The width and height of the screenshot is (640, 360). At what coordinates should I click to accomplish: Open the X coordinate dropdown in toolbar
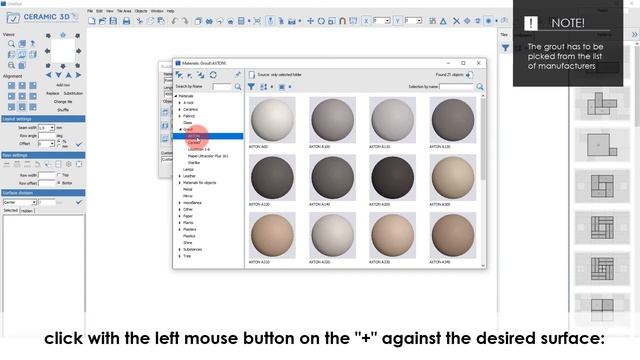[387, 21]
